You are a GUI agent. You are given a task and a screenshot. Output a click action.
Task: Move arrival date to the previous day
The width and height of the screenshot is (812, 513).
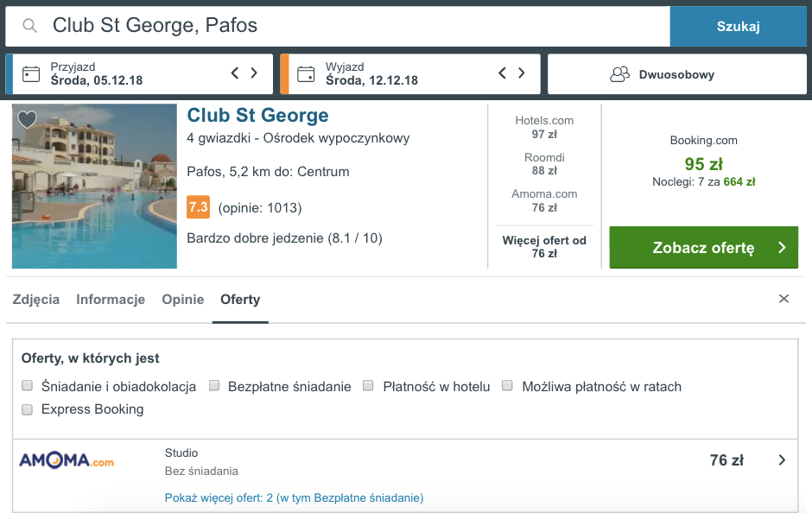point(235,73)
